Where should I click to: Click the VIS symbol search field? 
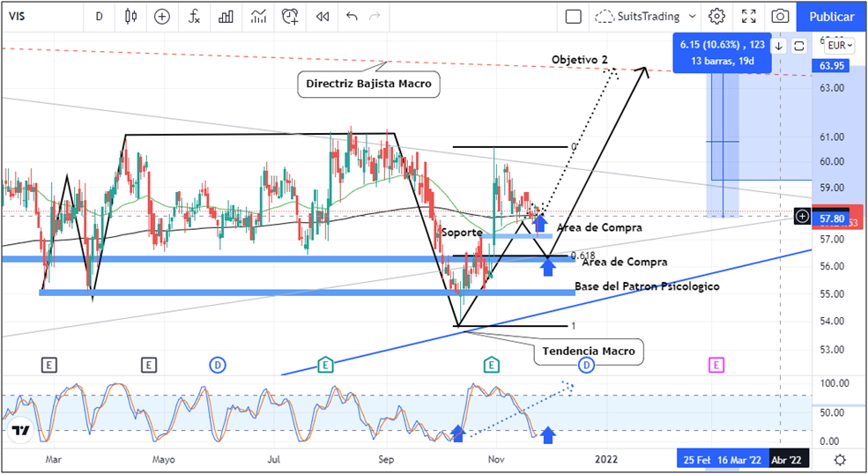tap(35, 16)
